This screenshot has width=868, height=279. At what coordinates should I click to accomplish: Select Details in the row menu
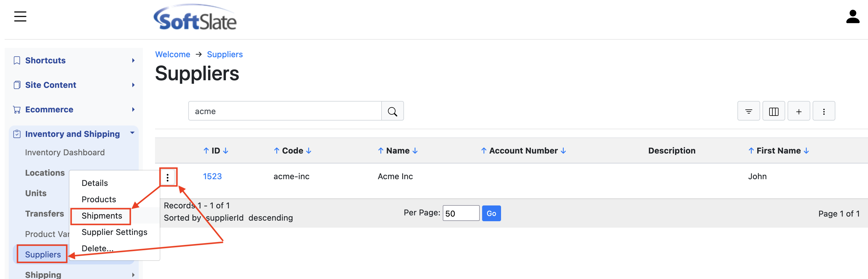(95, 183)
